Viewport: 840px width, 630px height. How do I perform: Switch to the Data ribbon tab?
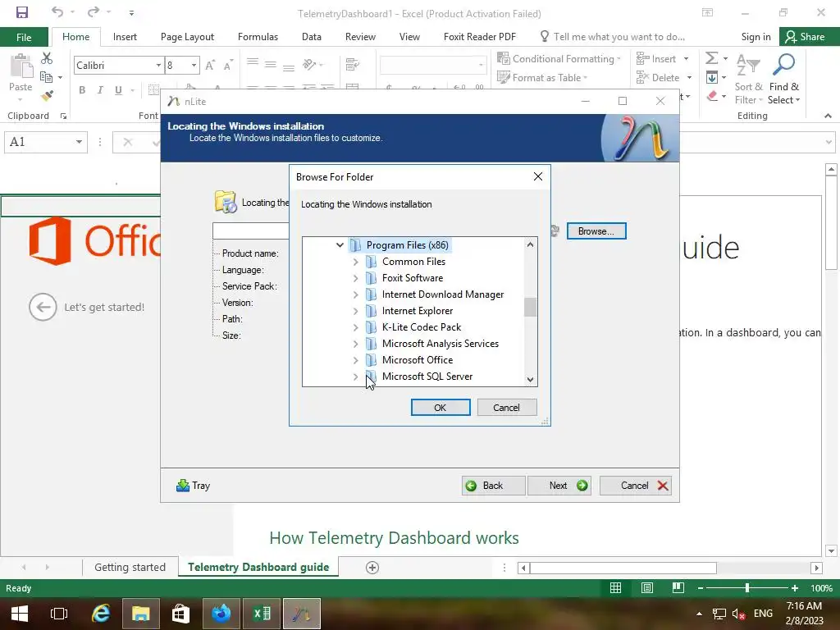coord(311,37)
